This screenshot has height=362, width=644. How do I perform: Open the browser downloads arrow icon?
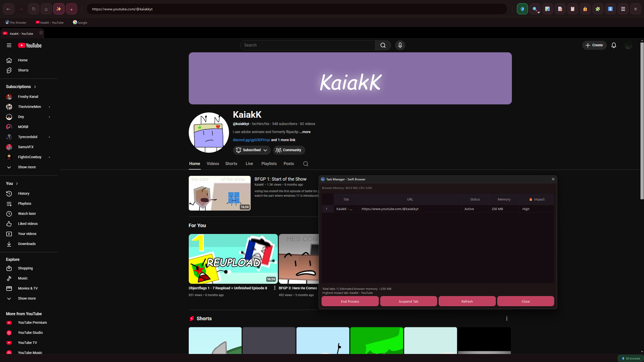pos(610,9)
